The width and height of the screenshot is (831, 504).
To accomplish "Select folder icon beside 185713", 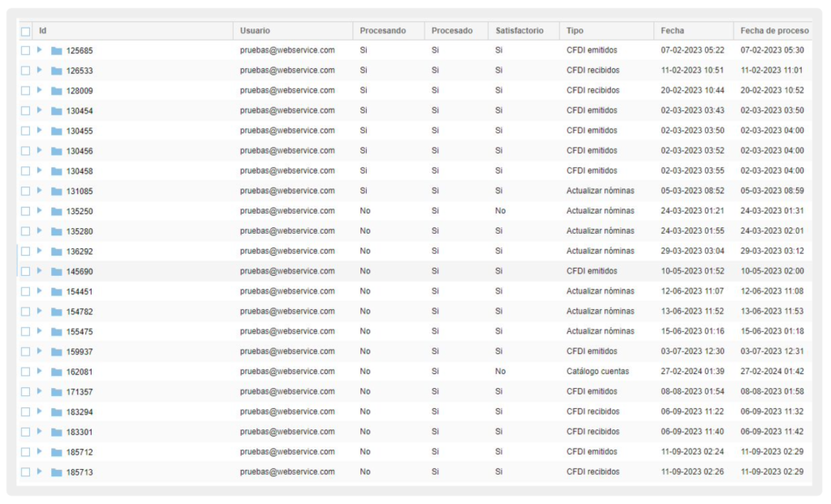I will [57, 472].
